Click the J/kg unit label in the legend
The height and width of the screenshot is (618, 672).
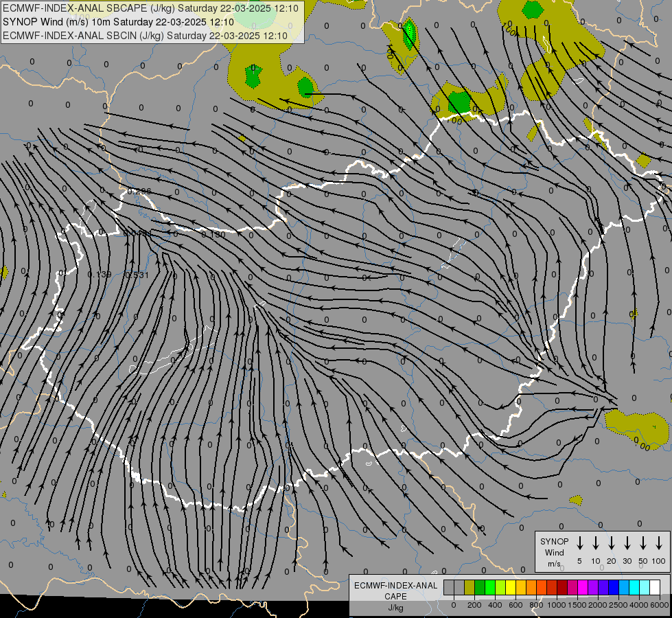395,608
